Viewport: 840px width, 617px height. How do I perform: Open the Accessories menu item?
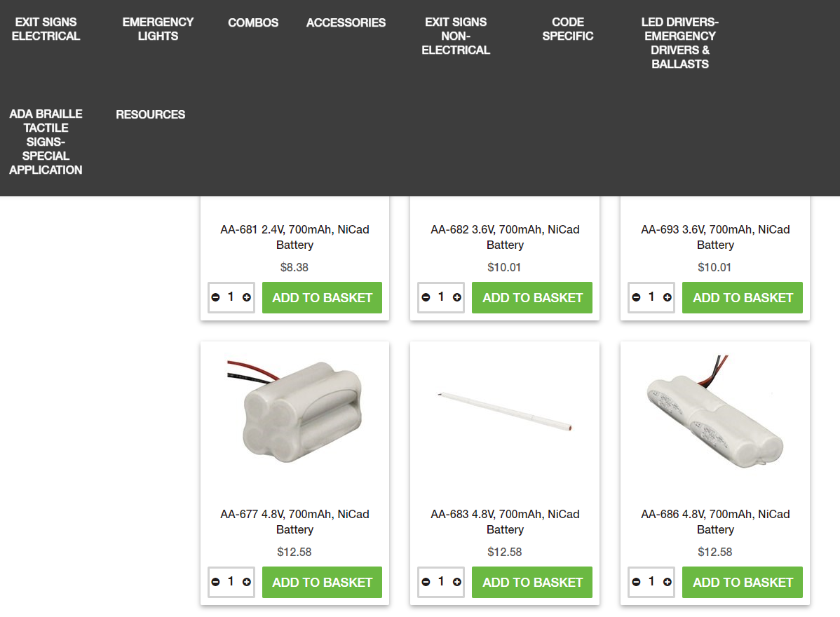[346, 22]
